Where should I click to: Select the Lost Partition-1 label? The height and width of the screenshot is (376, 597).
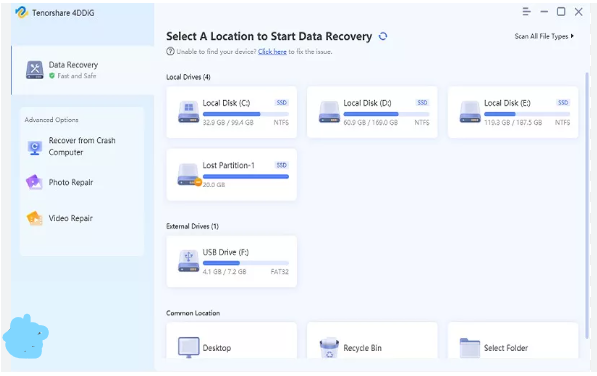point(228,165)
